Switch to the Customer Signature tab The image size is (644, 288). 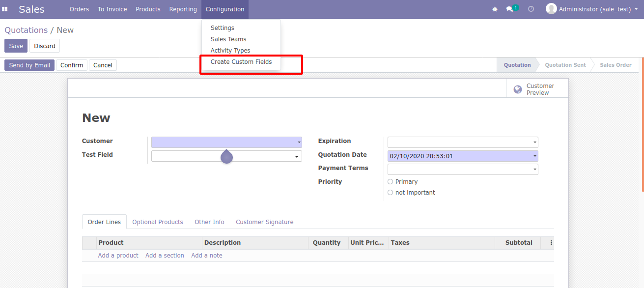click(x=265, y=222)
